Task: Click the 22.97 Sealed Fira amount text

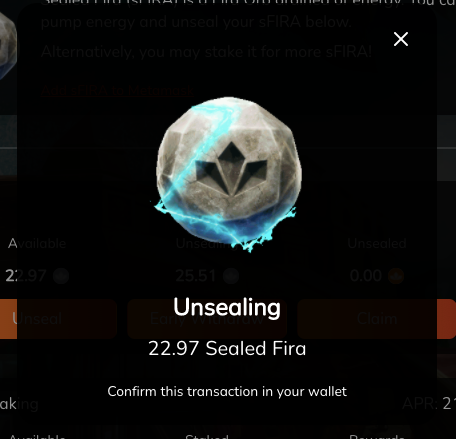Action: 227,349
